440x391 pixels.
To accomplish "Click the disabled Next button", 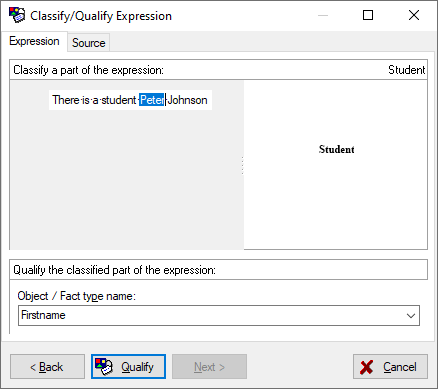I will point(209,367).
